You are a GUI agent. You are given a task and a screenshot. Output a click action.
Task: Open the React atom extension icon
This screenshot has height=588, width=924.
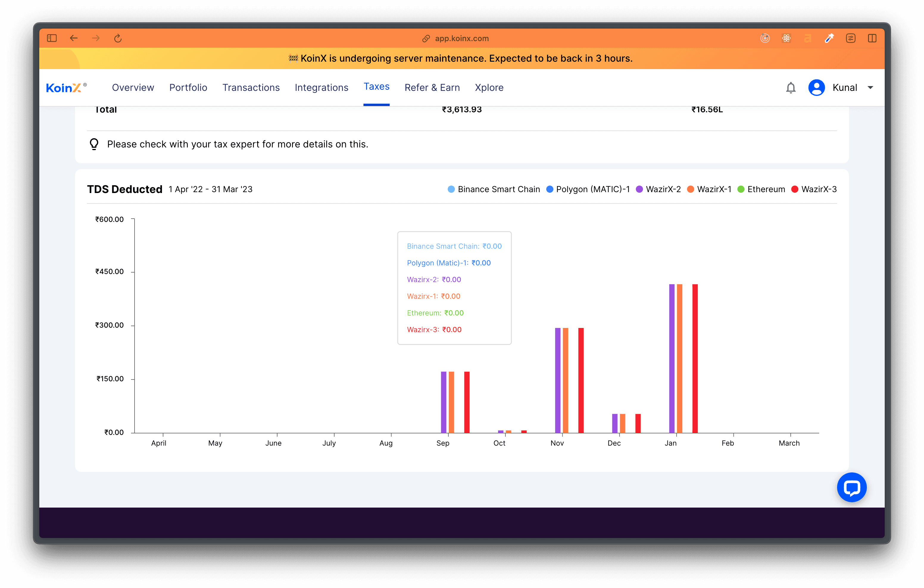786,38
